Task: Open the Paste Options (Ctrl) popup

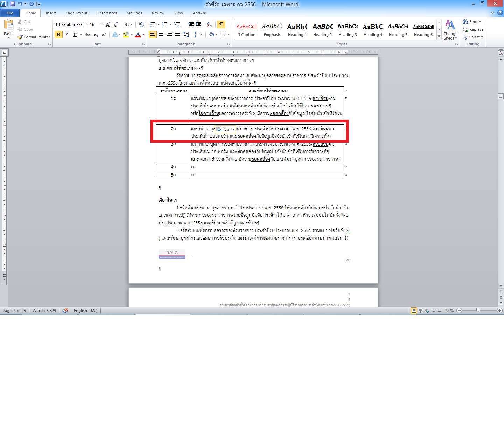Action: click(225, 129)
